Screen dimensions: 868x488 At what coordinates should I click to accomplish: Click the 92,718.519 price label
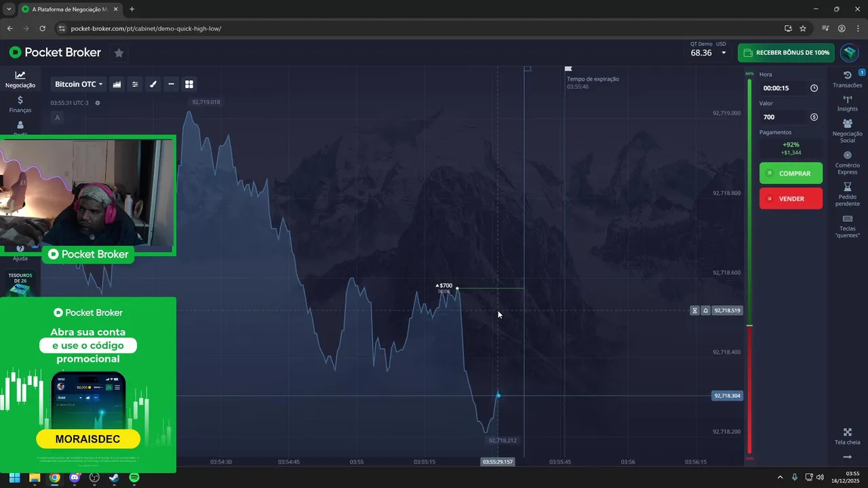pyautogui.click(x=727, y=310)
